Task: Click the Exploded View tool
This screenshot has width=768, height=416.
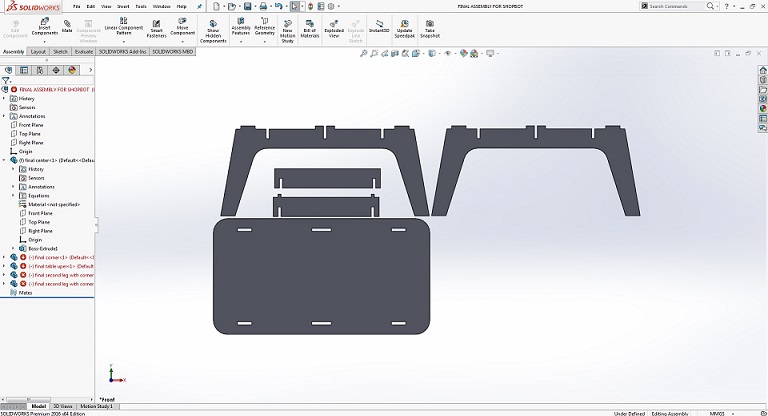Action: [x=334, y=29]
